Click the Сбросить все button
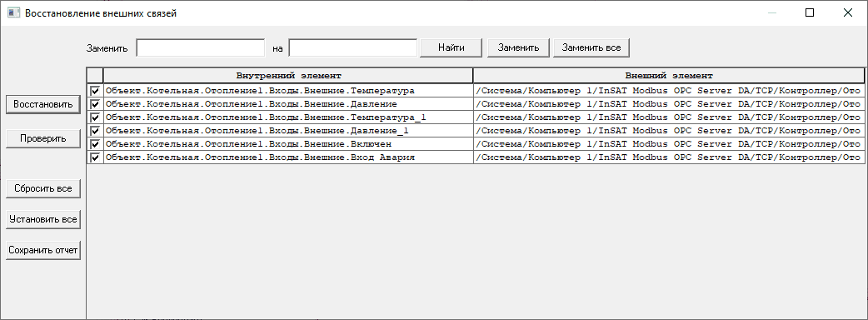This screenshot has width=868, height=320. tap(43, 188)
